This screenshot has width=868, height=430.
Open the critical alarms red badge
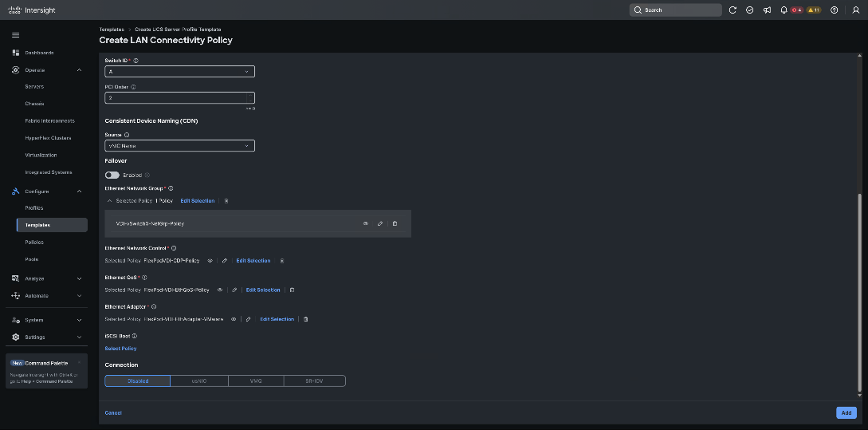pyautogui.click(x=796, y=10)
